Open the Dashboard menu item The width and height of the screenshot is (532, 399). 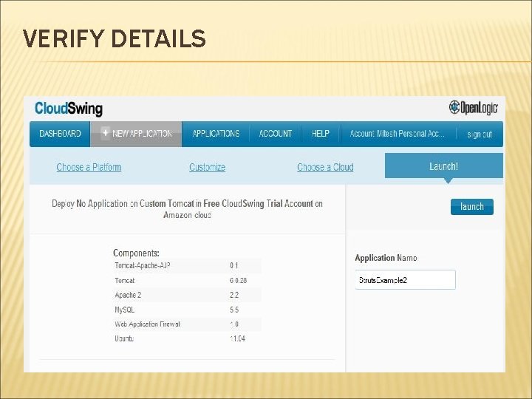[60, 134]
